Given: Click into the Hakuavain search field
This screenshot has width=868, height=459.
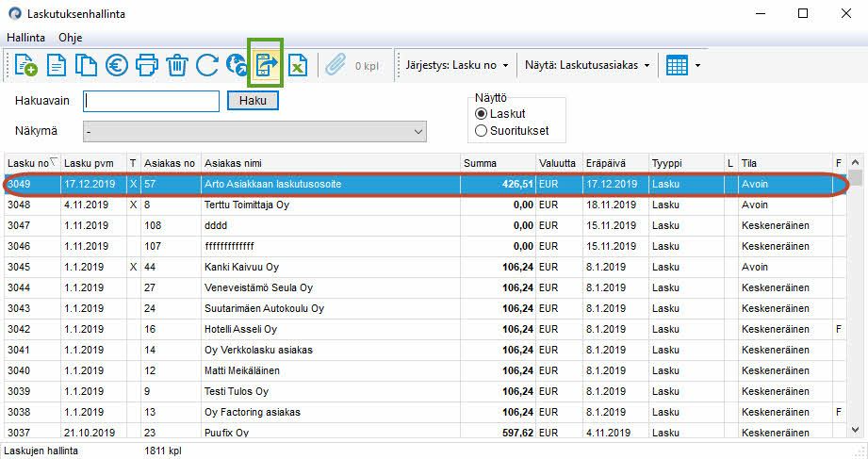Looking at the screenshot, I should [151, 100].
